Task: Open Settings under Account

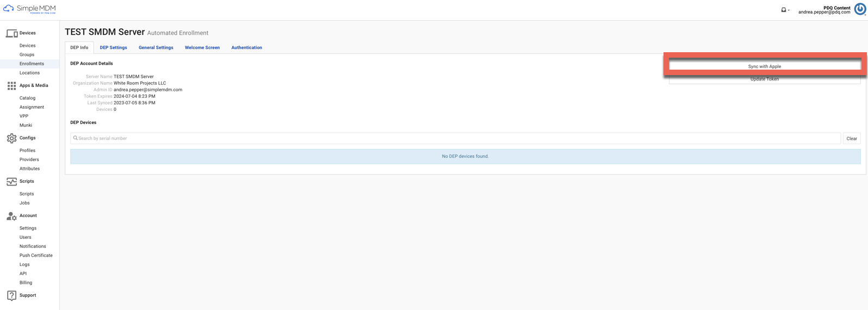Action: tap(28, 228)
